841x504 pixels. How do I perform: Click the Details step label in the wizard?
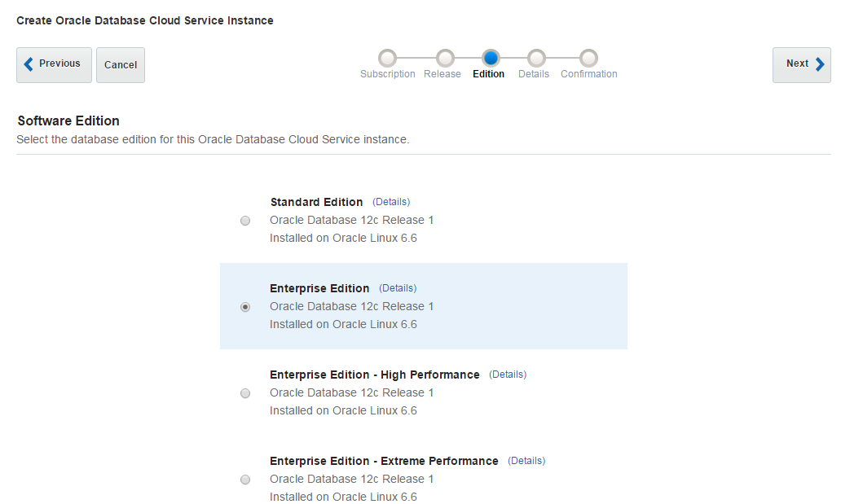tap(534, 74)
